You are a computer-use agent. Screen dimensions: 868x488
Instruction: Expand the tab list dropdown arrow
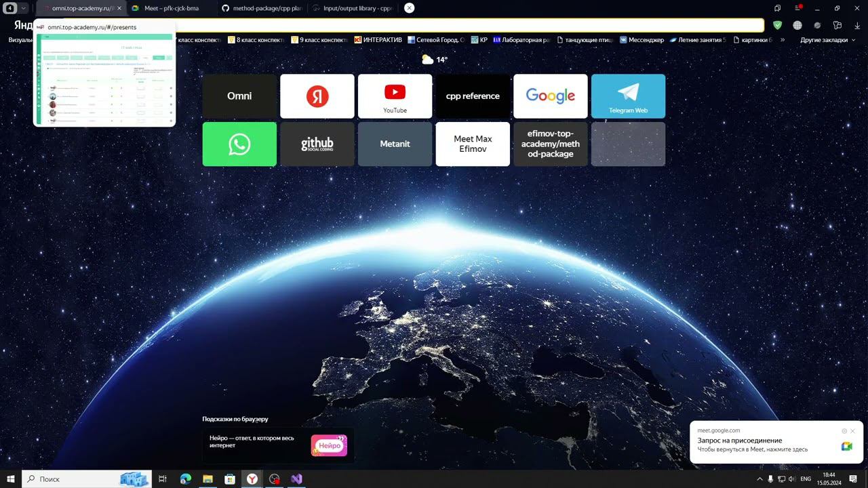tap(24, 8)
